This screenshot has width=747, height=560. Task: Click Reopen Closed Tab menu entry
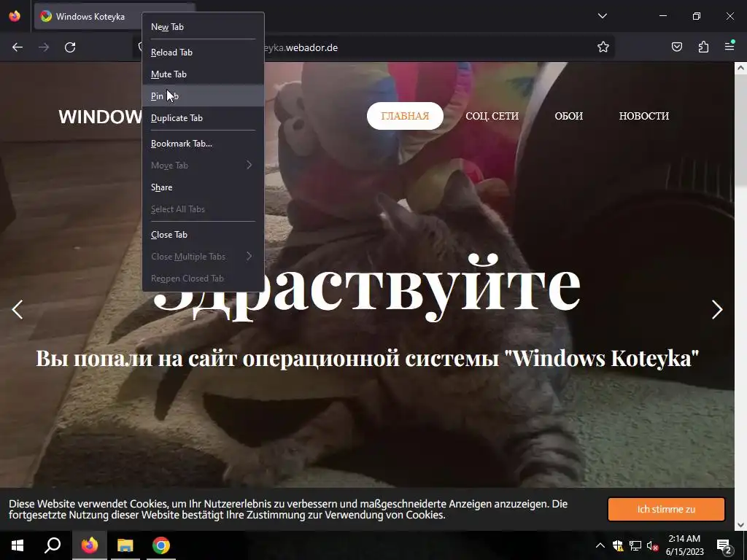[x=203, y=279]
